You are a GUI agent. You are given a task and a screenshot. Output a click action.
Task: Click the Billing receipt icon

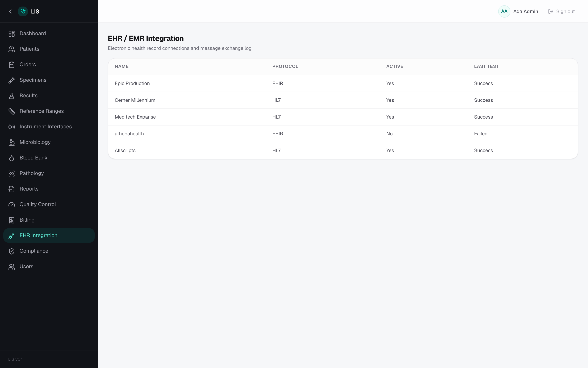pyautogui.click(x=11, y=220)
